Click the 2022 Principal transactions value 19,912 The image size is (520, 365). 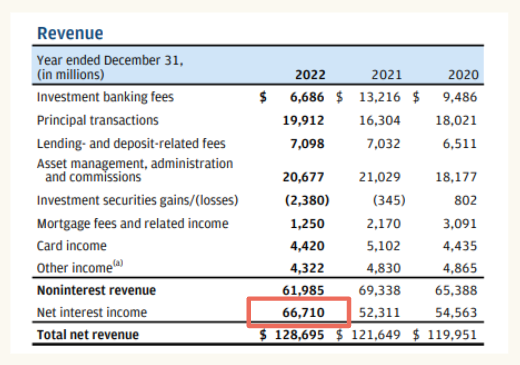[x=303, y=120]
